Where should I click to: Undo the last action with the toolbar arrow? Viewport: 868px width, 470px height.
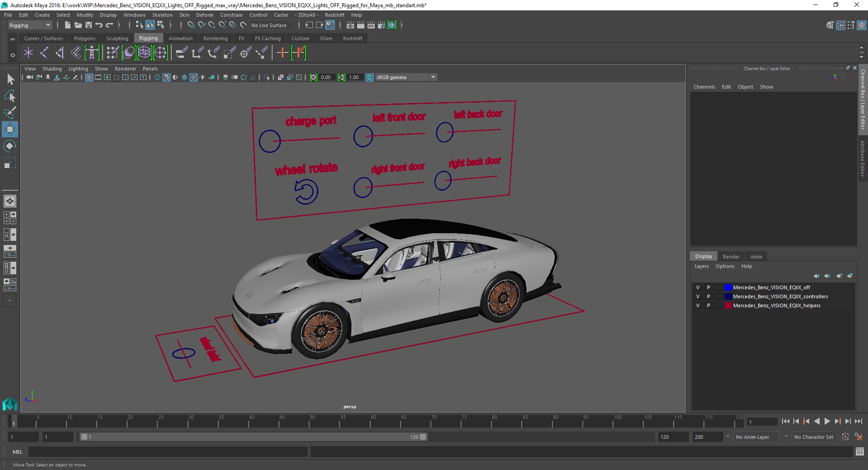tap(99, 25)
